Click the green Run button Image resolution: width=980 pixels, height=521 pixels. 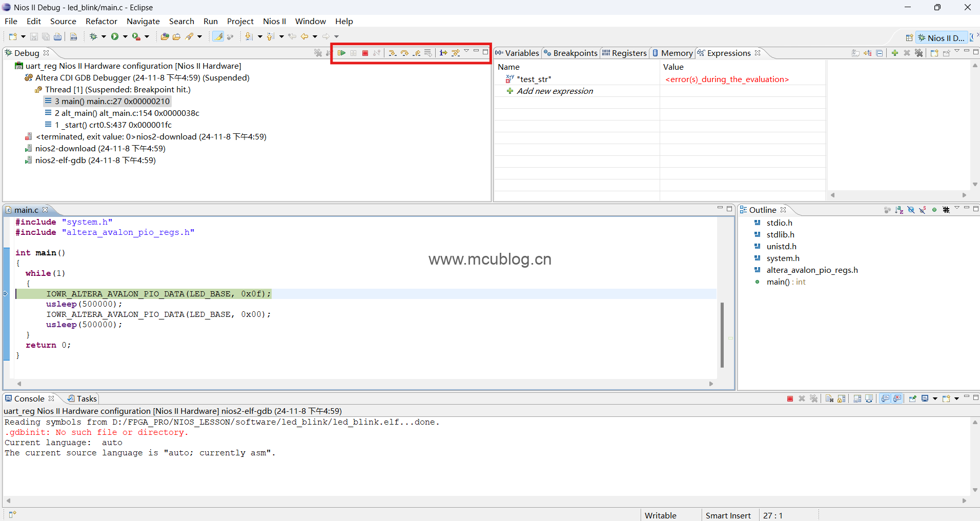coord(115,36)
